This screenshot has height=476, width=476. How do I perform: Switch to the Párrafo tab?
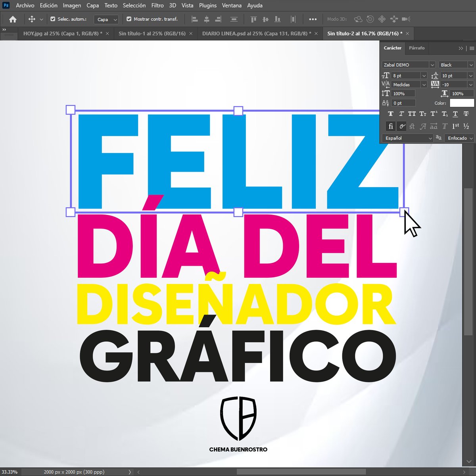416,48
